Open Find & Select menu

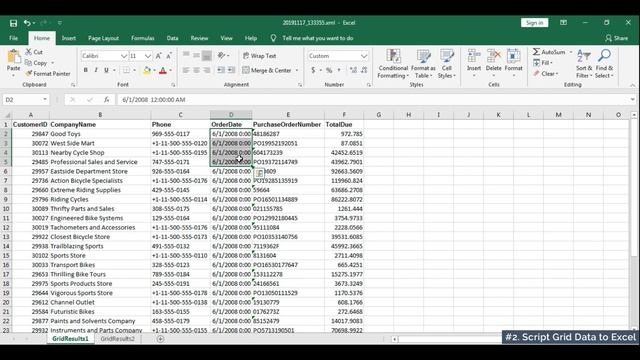tap(604, 64)
